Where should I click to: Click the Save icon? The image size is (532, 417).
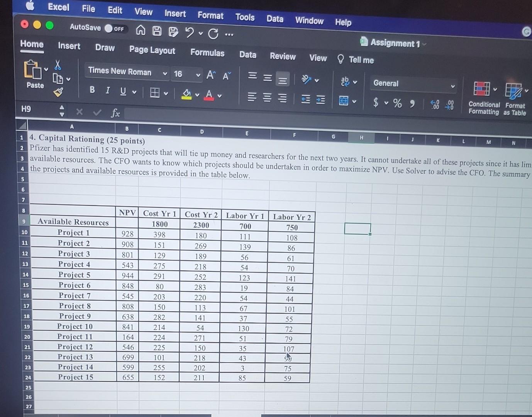pyautogui.click(x=157, y=31)
